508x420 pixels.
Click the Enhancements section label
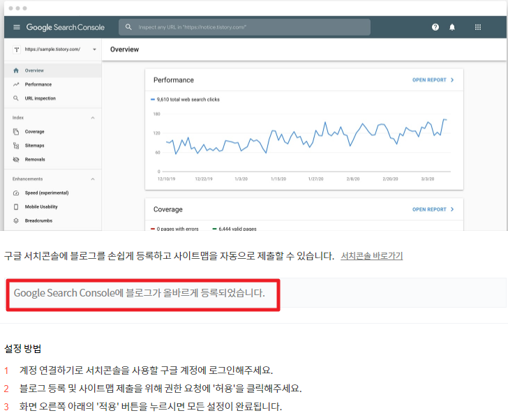pos(27,179)
